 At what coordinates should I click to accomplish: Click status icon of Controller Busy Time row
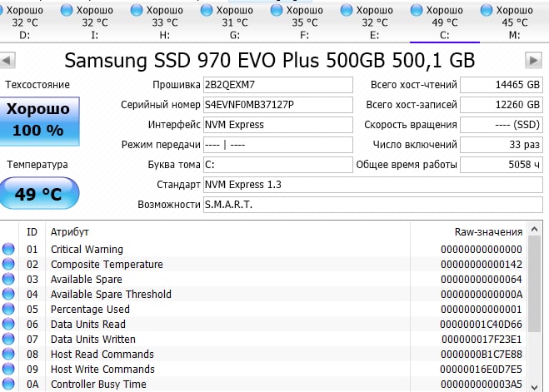click(8, 385)
